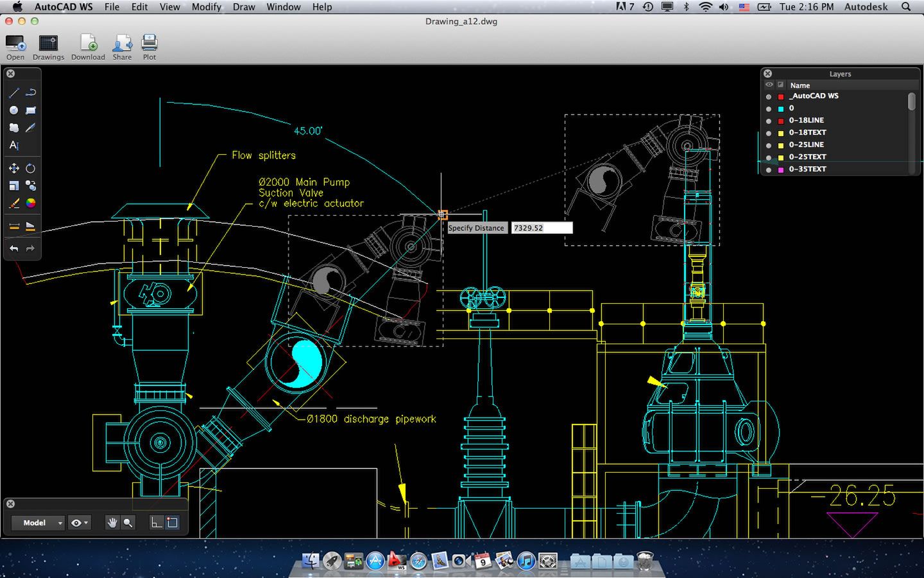Viewport: 924px width, 578px height.
Task: Select the Text annotation tool
Action: (x=13, y=146)
